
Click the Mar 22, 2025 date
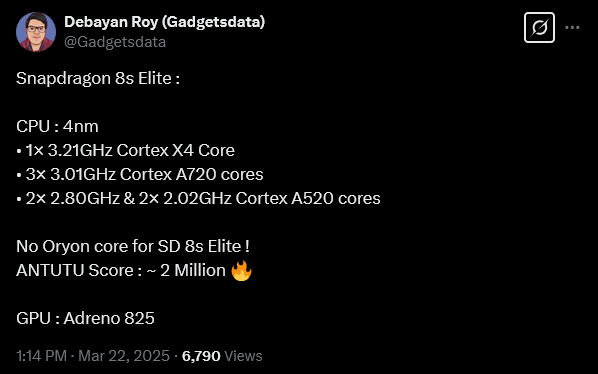point(124,356)
